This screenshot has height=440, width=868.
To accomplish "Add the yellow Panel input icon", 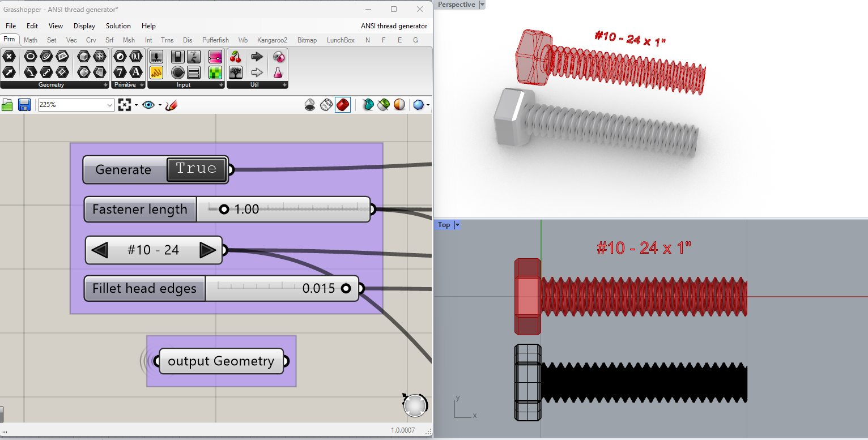I will tap(156, 72).
